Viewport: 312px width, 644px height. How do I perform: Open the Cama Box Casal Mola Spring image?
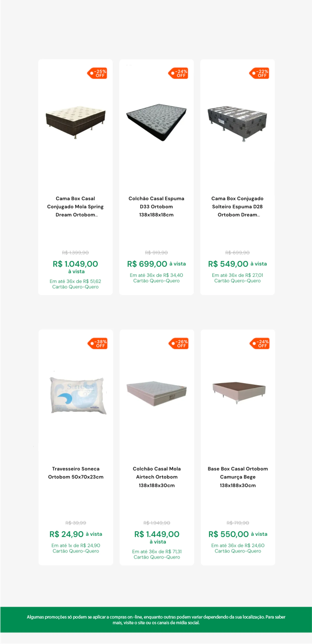[75, 122]
